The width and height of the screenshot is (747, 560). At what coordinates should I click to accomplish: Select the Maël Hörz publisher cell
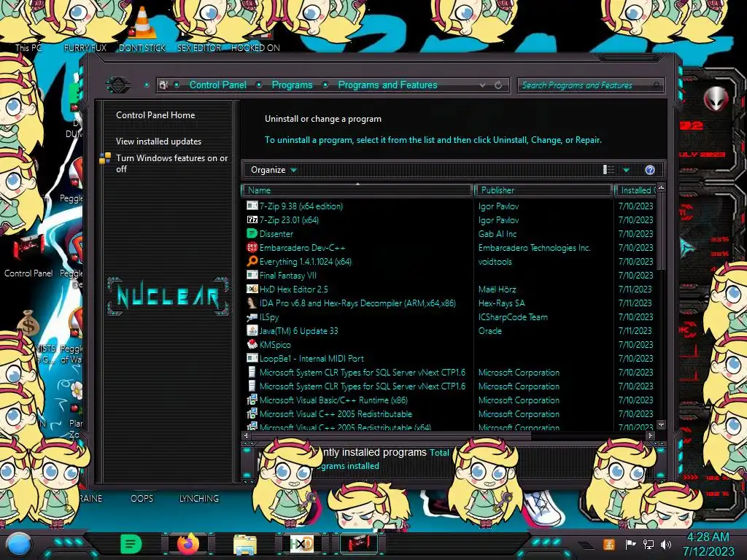point(497,289)
